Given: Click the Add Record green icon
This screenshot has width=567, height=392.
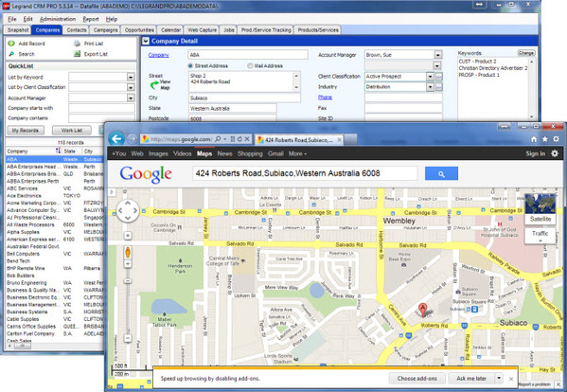Looking at the screenshot, I should [x=11, y=44].
